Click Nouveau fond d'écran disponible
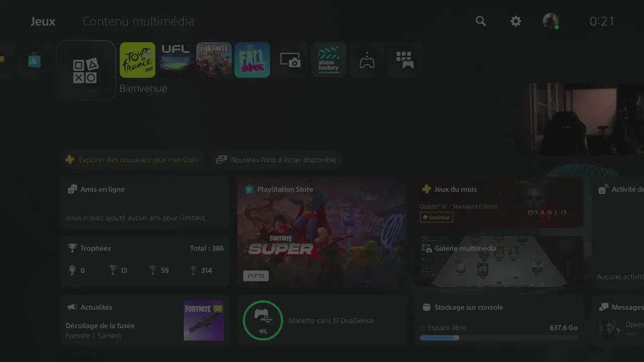This screenshot has width=644, height=362. 277,160
